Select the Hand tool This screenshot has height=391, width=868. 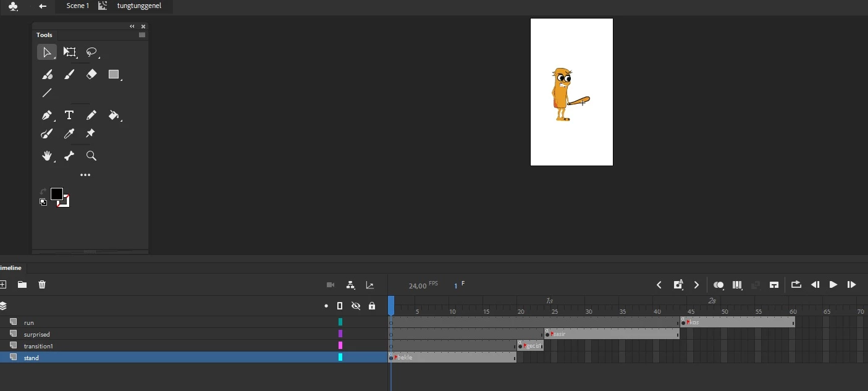47,156
